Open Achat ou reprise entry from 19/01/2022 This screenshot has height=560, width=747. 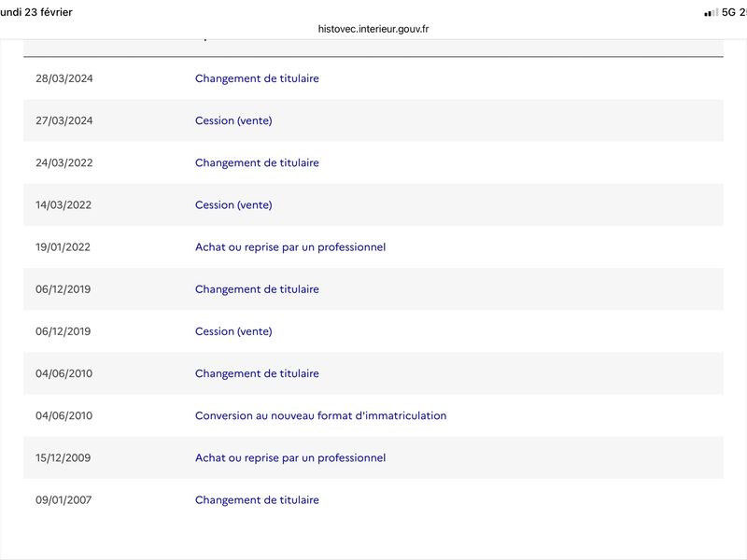coord(289,247)
